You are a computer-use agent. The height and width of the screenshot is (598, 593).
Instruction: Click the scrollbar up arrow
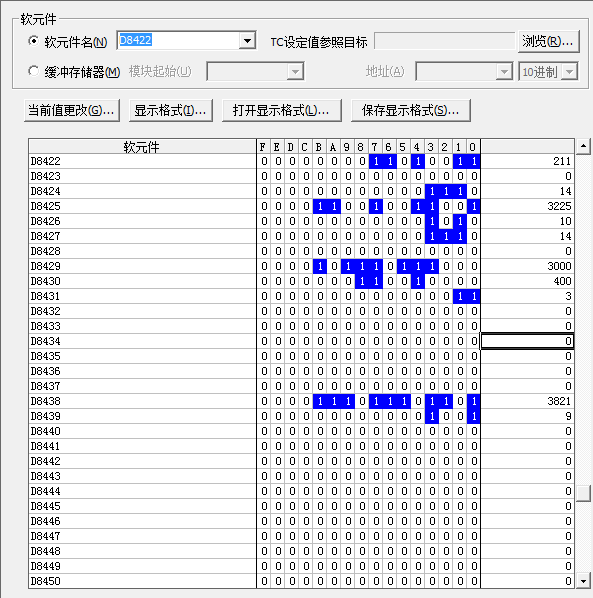(583, 146)
